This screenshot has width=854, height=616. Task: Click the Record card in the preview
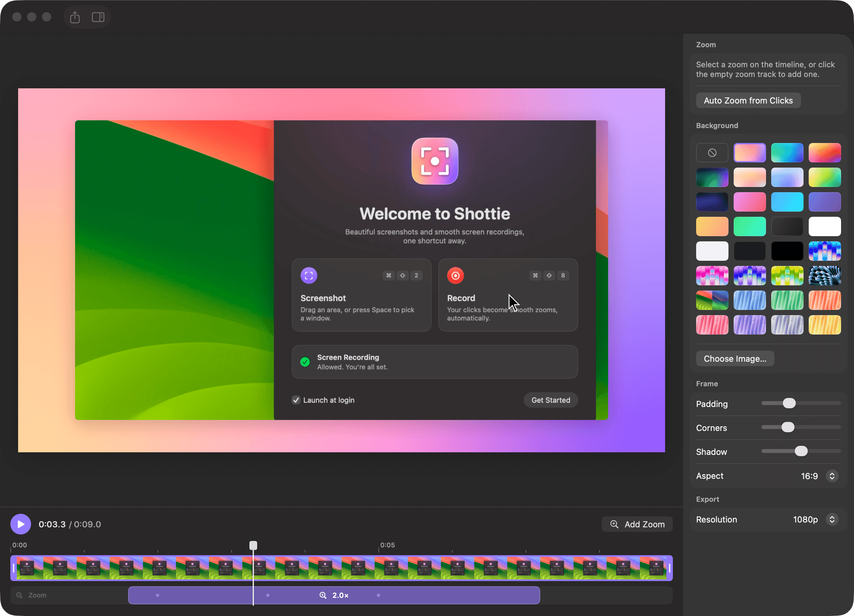(x=508, y=295)
